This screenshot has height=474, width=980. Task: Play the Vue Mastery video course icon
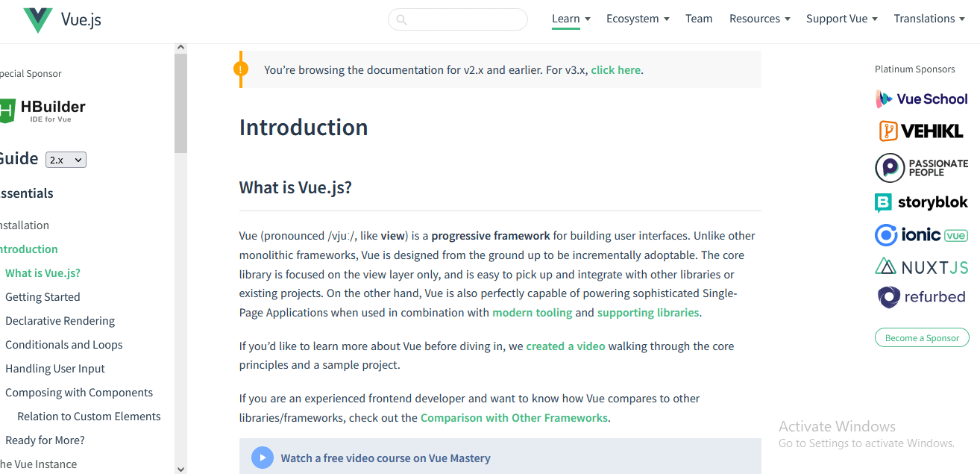[x=263, y=458]
